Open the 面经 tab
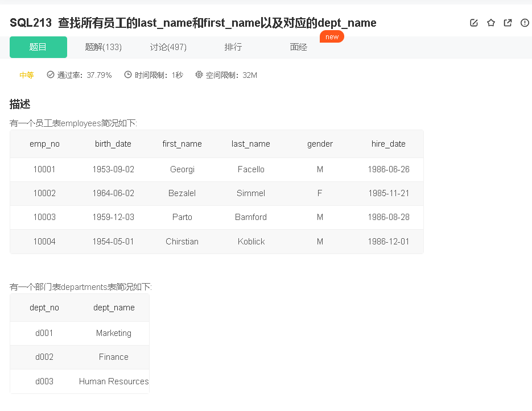Screen dimensions: 532x411 coord(298,47)
